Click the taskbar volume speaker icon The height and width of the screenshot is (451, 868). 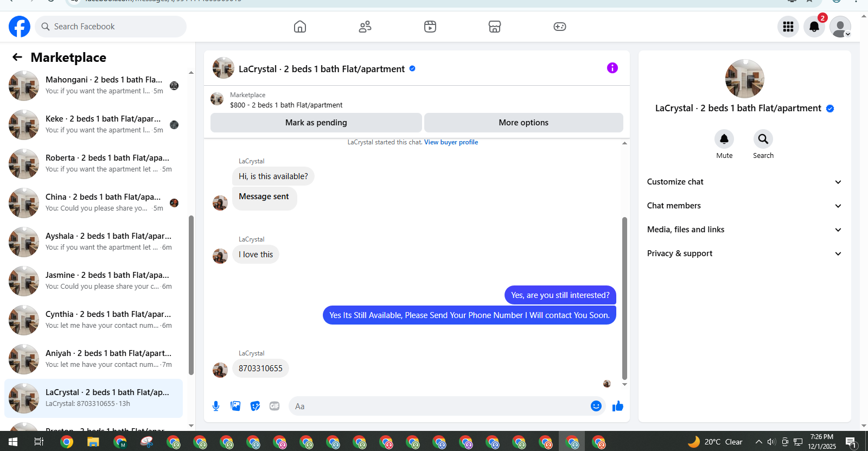point(771,442)
